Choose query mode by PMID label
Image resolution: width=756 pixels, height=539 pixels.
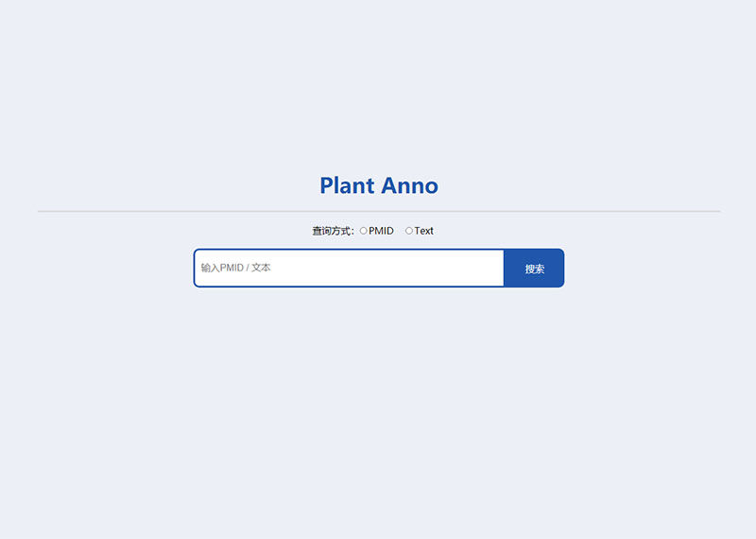pos(381,231)
